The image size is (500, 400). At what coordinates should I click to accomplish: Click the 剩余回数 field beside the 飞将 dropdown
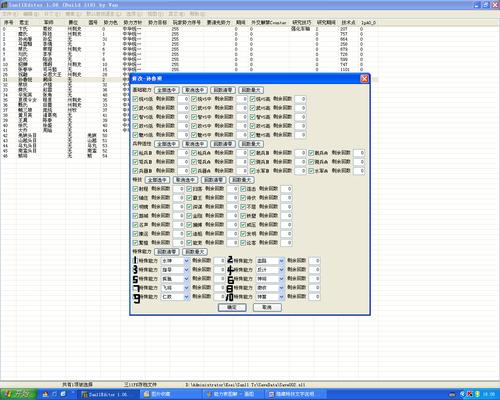click(x=219, y=288)
